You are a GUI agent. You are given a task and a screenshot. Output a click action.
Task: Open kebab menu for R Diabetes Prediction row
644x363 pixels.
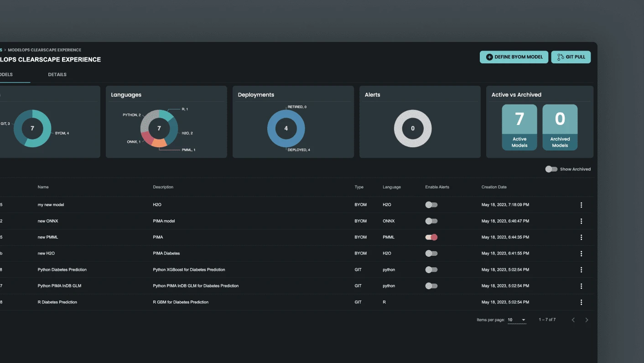coord(581,302)
